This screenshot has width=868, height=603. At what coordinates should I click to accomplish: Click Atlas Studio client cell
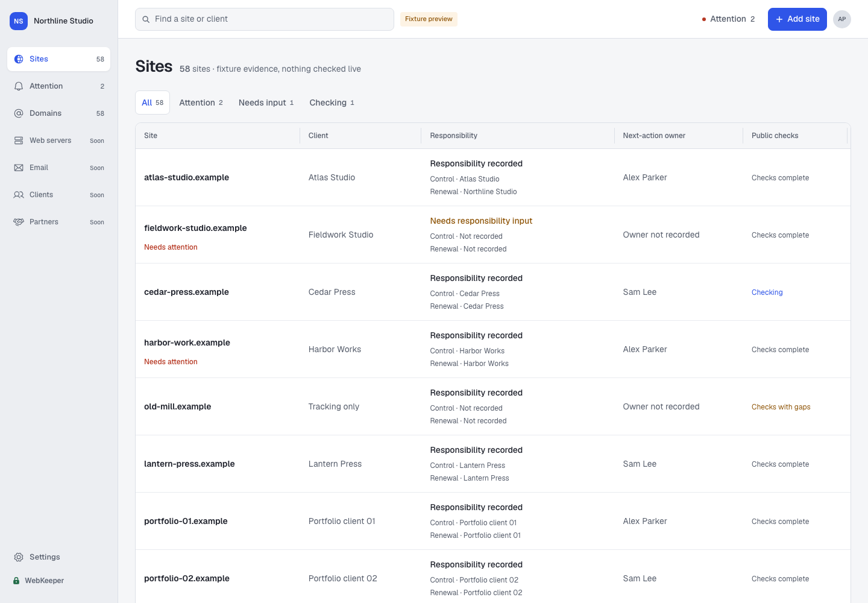pos(332,177)
